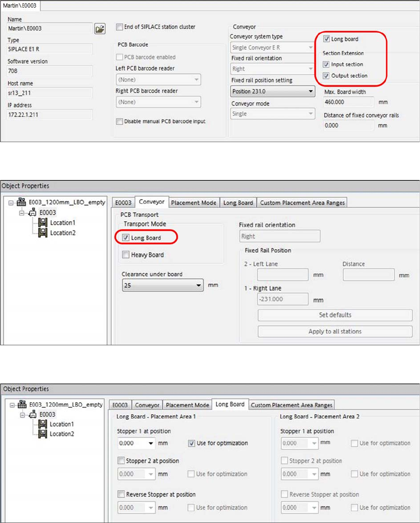Click Type field SIPLACE E1 R

(x=49, y=49)
